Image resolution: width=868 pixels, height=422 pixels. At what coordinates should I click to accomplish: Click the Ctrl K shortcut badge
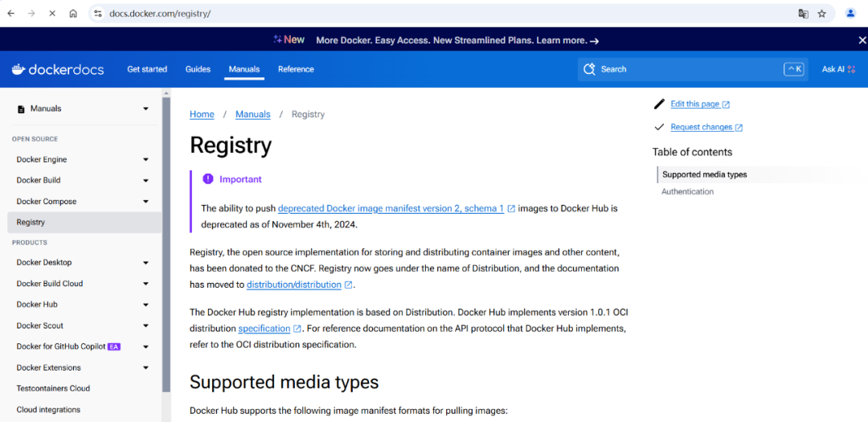(x=794, y=69)
